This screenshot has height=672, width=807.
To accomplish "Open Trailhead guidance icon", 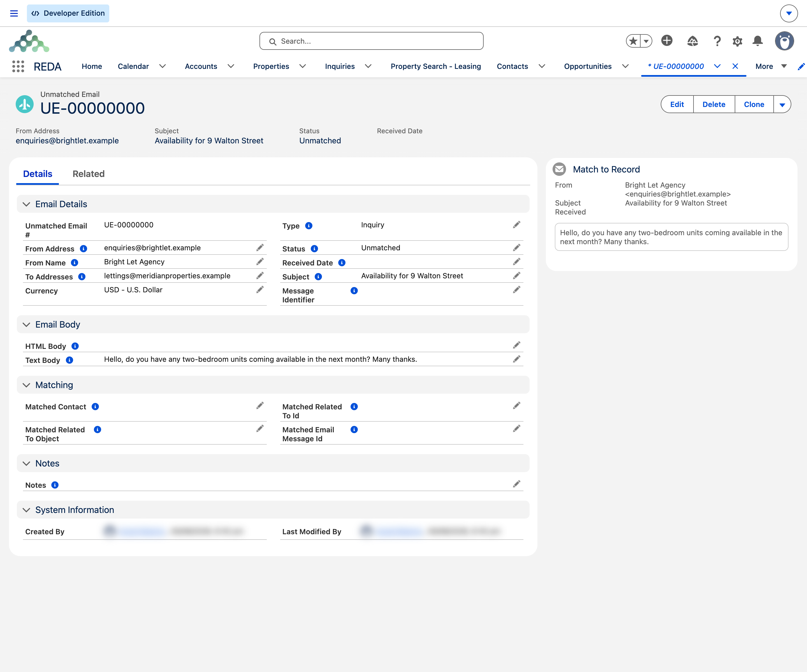I will coord(692,41).
